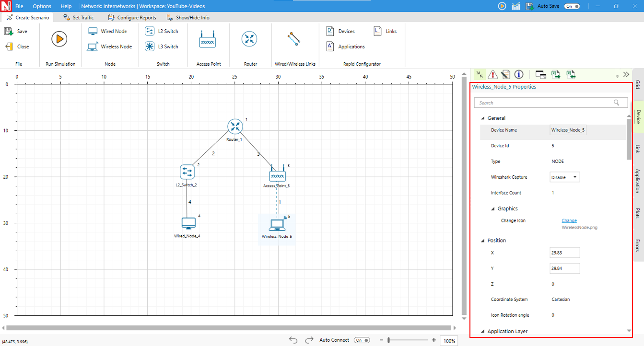Open the Options menu

[42, 6]
